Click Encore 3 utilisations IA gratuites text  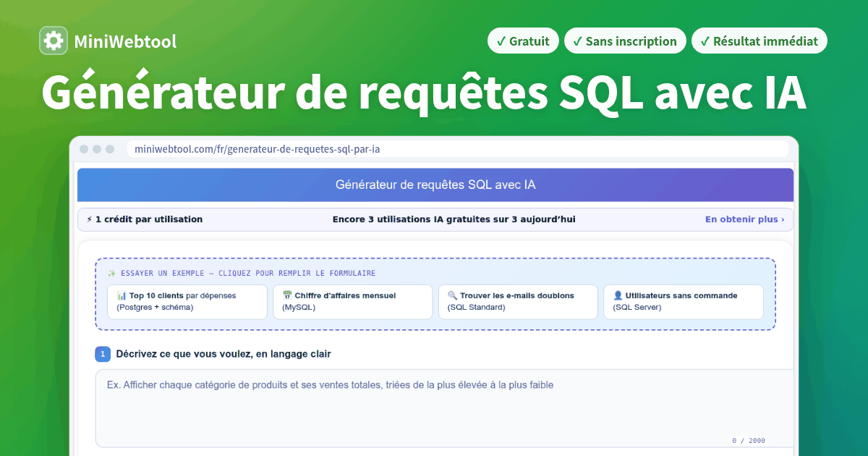click(454, 219)
